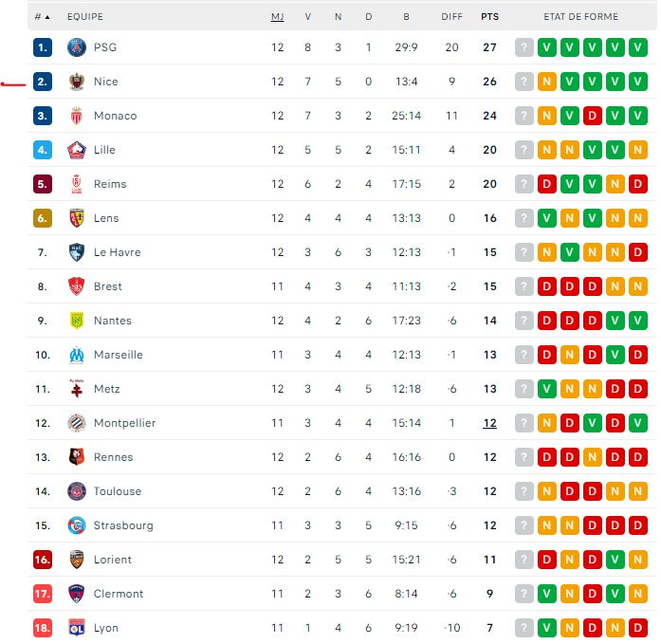Click Montpellier's underlined 12 points value

point(490,423)
